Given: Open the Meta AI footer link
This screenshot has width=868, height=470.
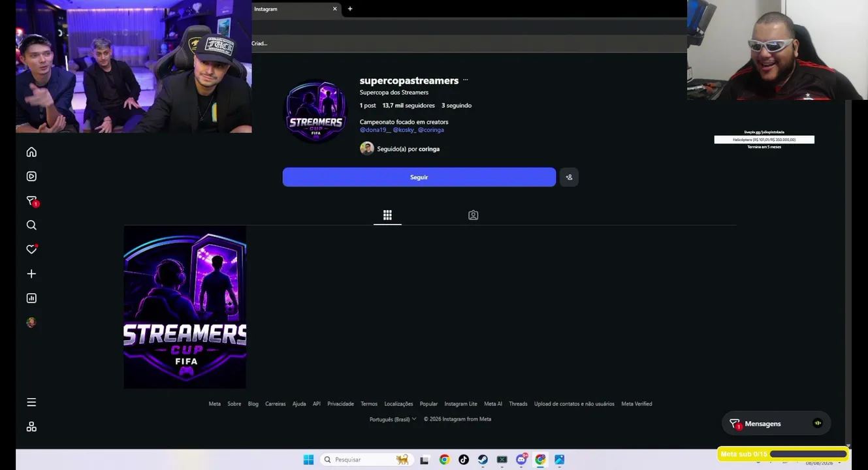Looking at the screenshot, I should pyautogui.click(x=493, y=404).
